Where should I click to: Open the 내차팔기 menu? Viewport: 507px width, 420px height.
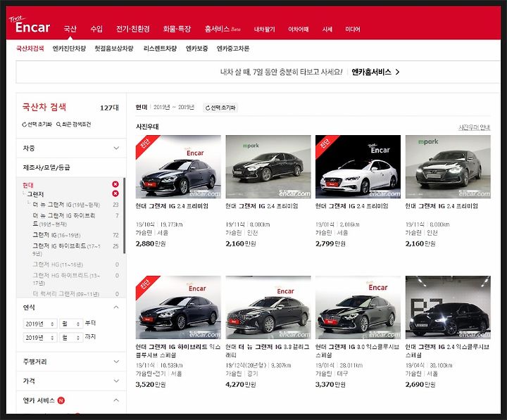[x=265, y=29]
